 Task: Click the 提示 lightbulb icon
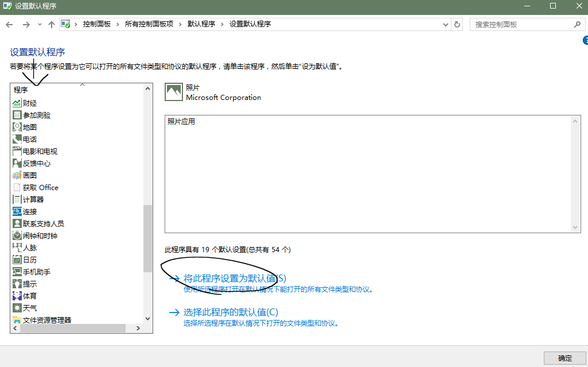[17, 284]
